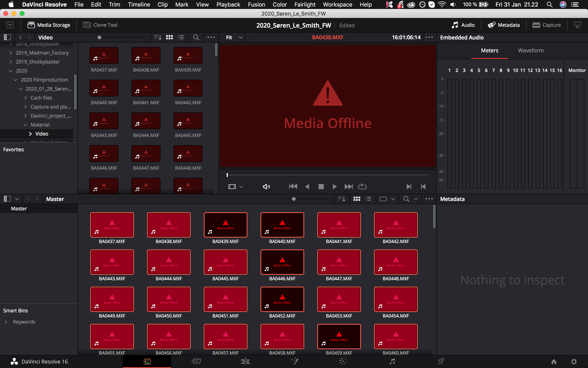Open the Fairlight menu

[x=305, y=4]
